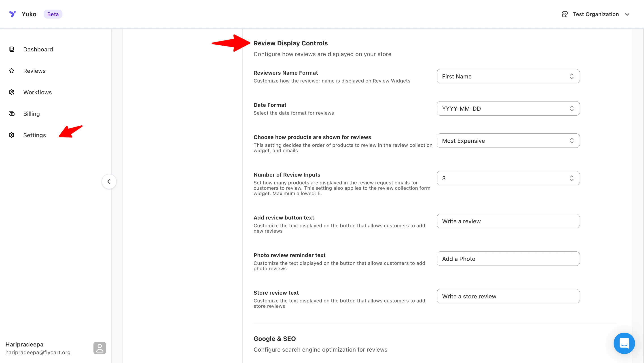644x363 pixels.
Task: Click the Settings cog icon
Action: pos(11,135)
